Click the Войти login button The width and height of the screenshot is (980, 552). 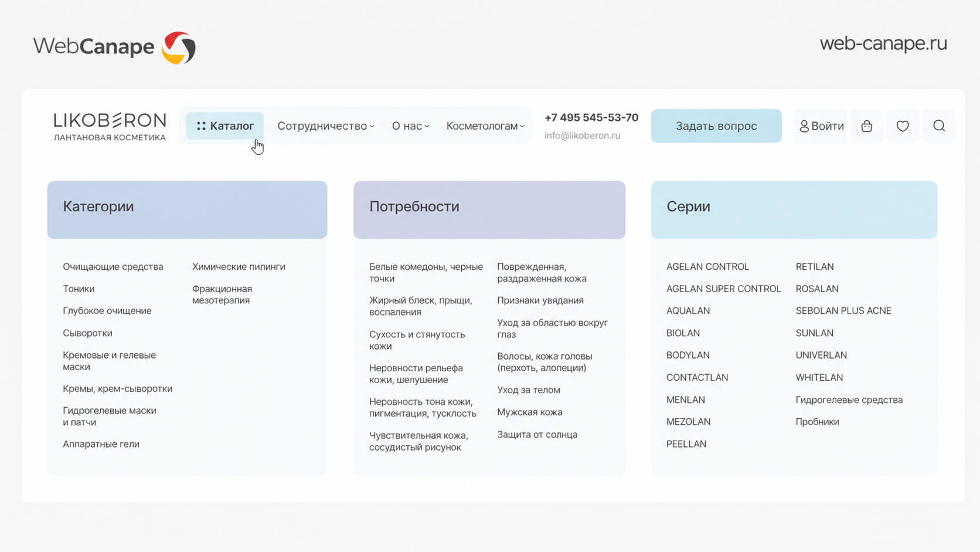pyautogui.click(x=821, y=126)
